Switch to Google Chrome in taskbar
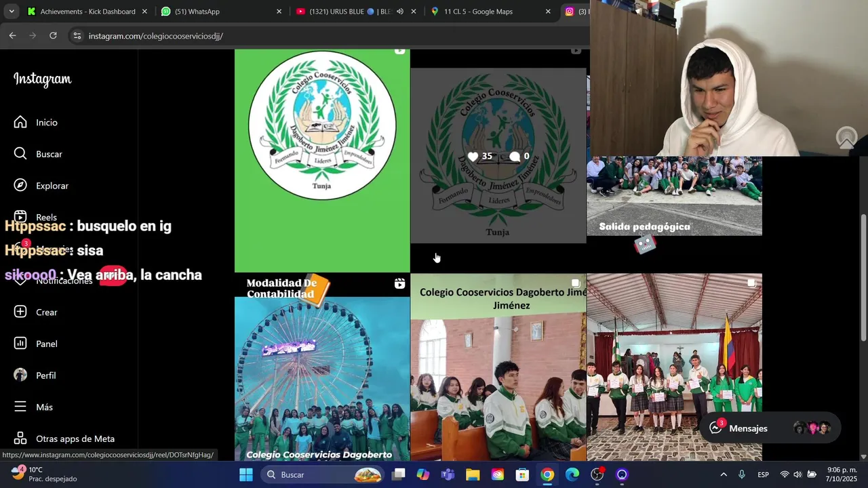 point(547,474)
